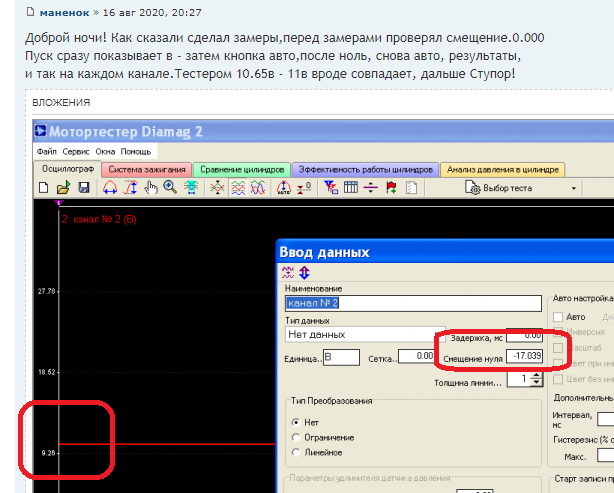Click the open folder icon in toolbar
The width and height of the screenshot is (614, 493).
[x=63, y=188]
